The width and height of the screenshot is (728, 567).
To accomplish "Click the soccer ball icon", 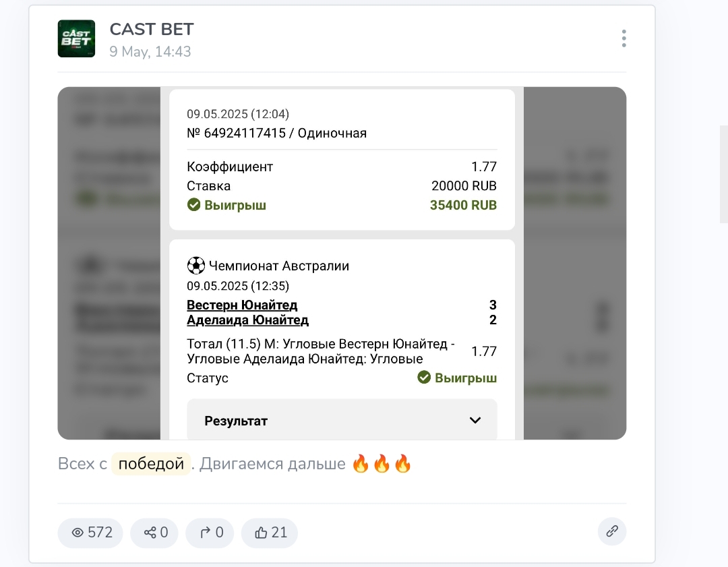I will (x=195, y=266).
